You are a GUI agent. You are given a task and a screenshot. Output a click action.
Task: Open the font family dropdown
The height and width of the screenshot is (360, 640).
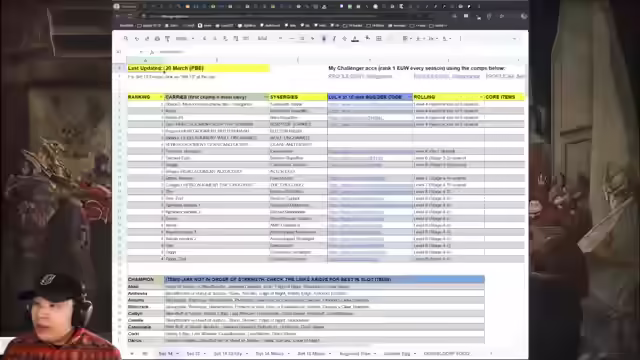(269, 38)
